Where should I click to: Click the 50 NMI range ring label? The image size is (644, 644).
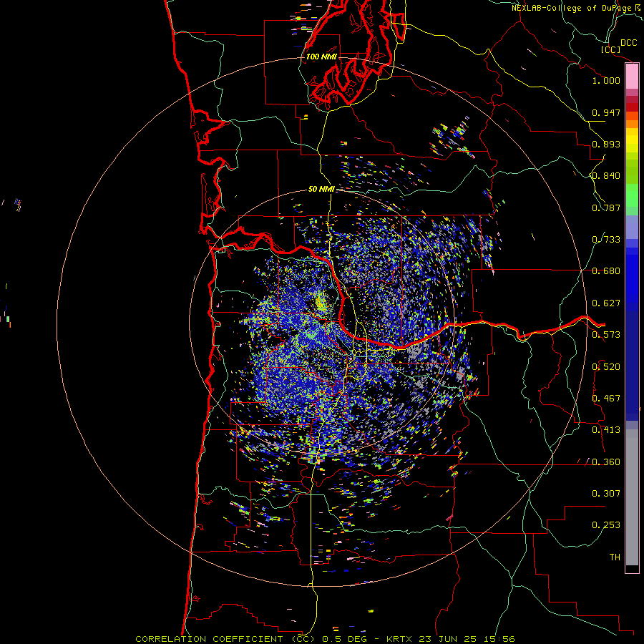(321, 189)
